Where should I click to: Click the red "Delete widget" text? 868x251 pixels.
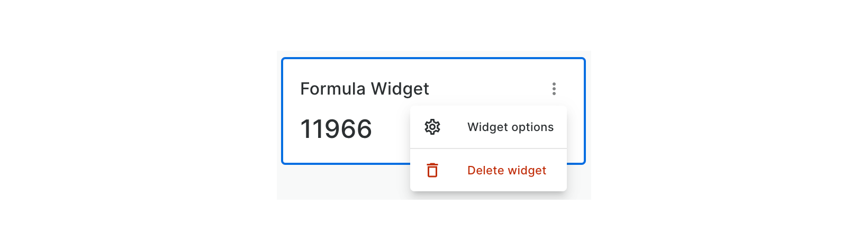pyautogui.click(x=507, y=170)
